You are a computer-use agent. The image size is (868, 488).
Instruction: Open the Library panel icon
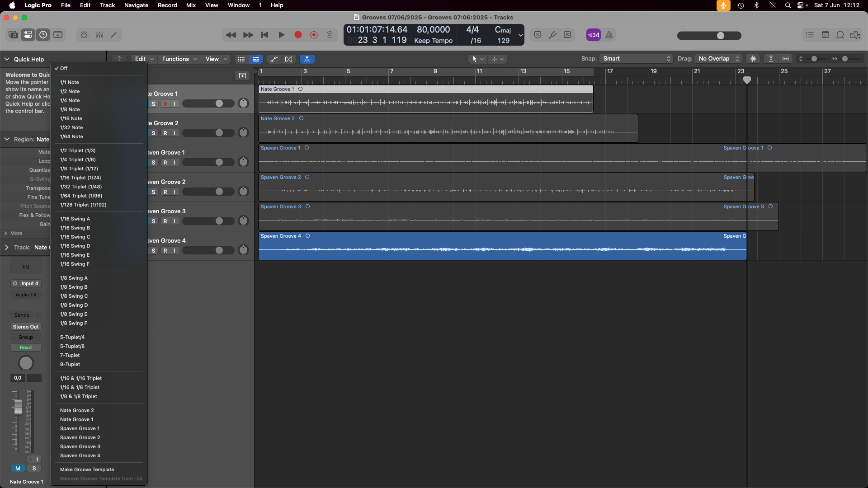(13, 35)
